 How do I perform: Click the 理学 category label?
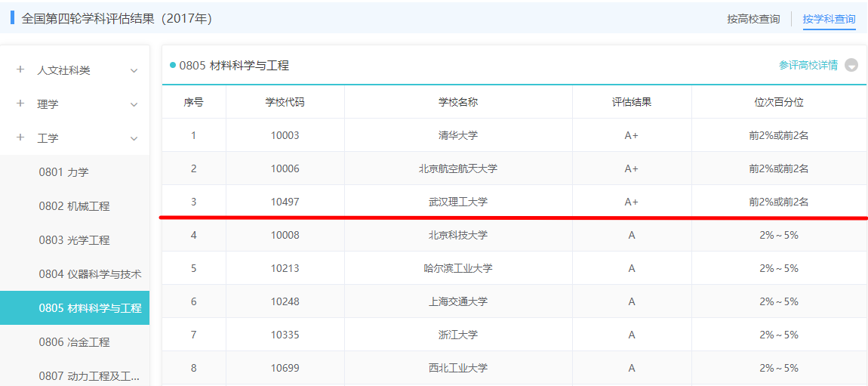tap(48, 104)
